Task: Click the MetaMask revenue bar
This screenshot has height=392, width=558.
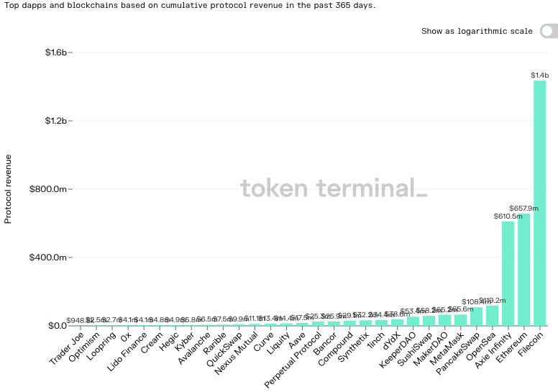Action: click(x=460, y=320)
